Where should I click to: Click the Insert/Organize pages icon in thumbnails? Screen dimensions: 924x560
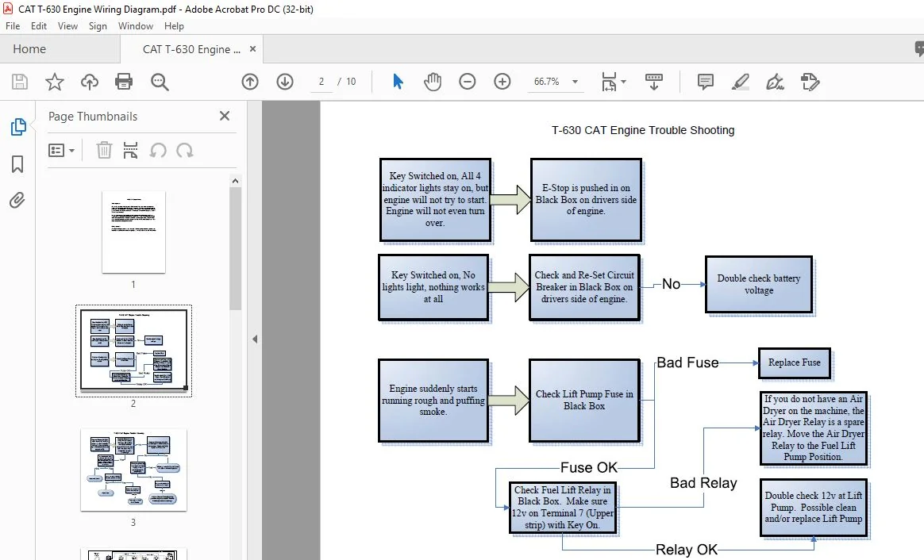coord(130,150)
